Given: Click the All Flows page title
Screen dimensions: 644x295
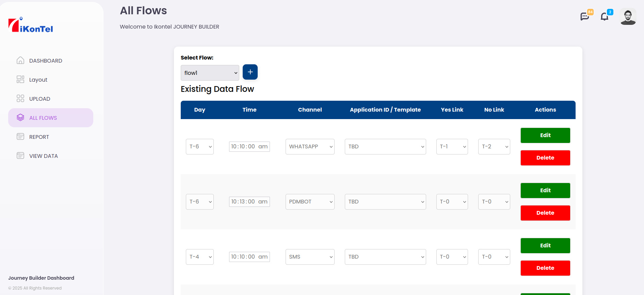Looking at the screenshot, I should 143,11.
